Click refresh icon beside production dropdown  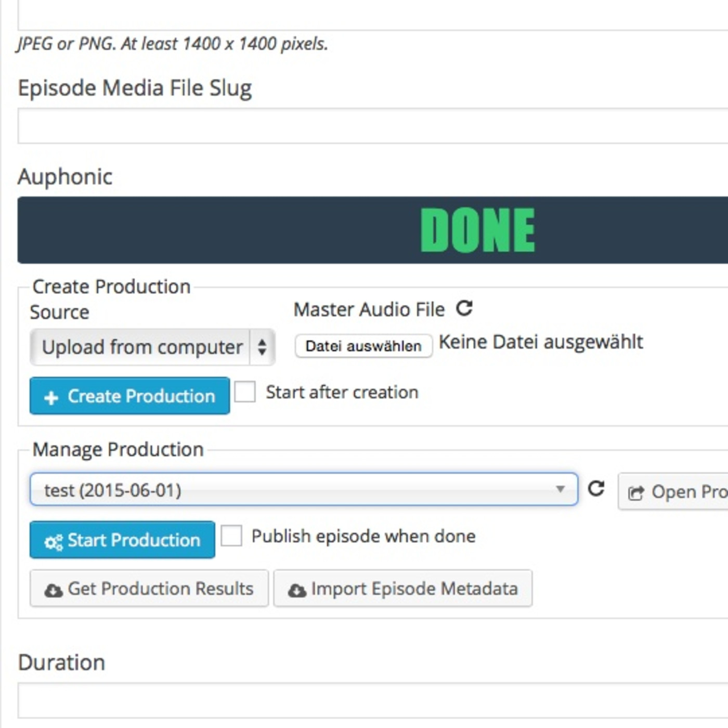pyautogui.click(x=596, y=489)
